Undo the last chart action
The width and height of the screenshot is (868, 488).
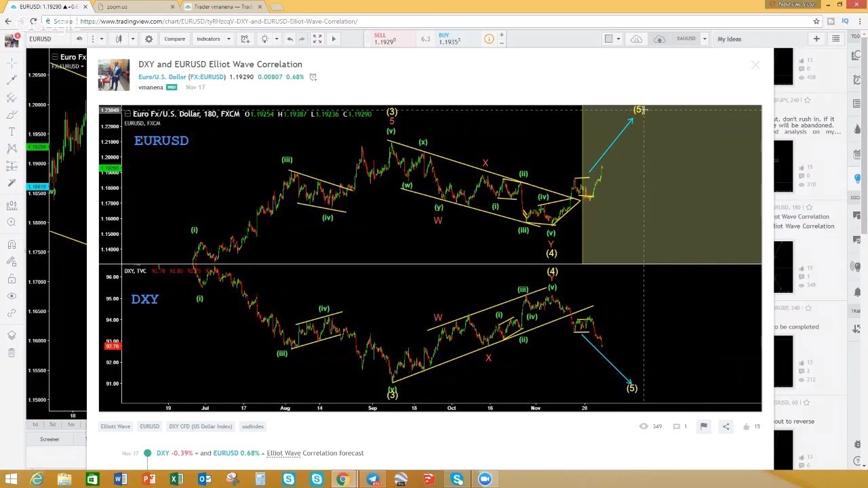290,39
